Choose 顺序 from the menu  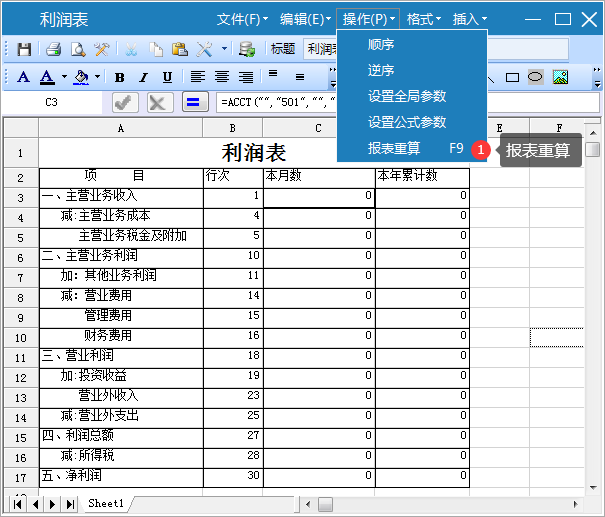(x=412, y=45)
